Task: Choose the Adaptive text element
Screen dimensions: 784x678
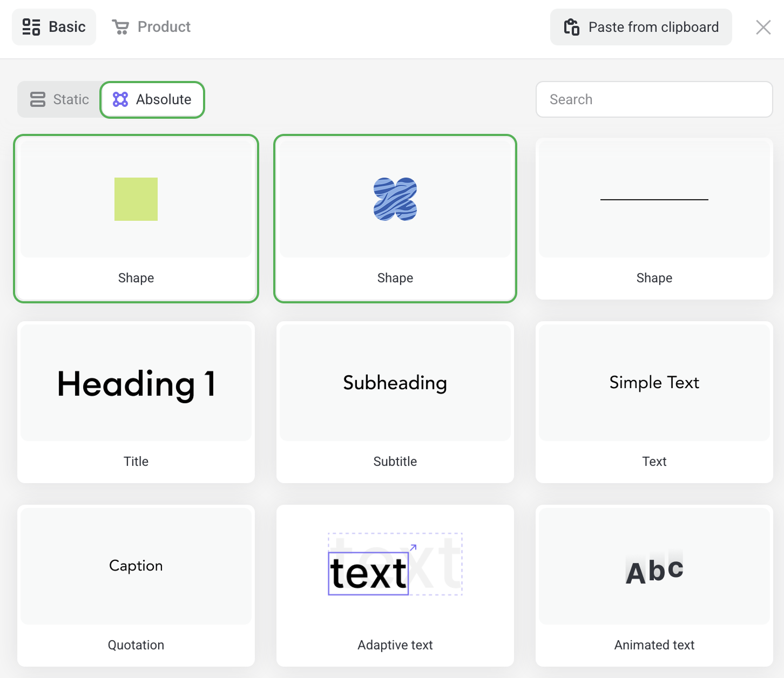Action: [395, 585]
